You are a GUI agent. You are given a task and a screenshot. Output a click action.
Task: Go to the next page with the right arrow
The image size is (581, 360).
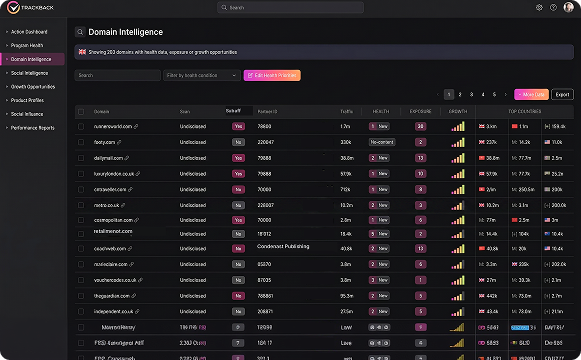pos(505,94)
